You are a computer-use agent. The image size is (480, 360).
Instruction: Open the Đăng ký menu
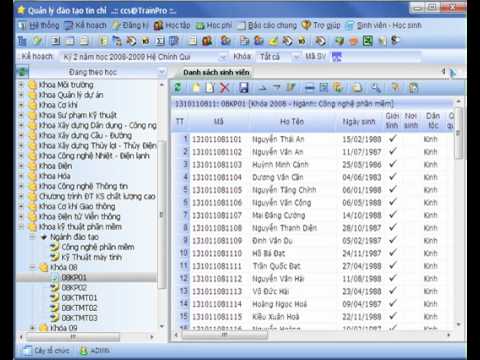tap(130, 25)
